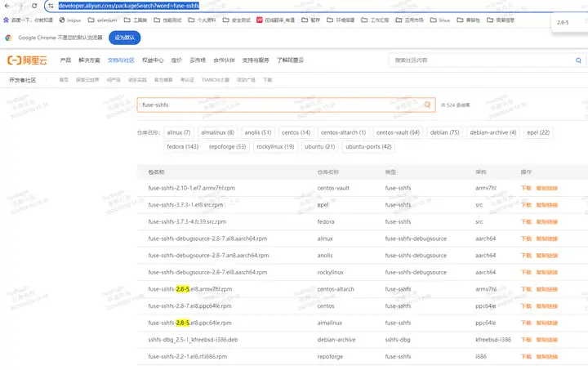
Task: Select the kfreebsd-i386 architecture cell
Action: click(493, 340)
